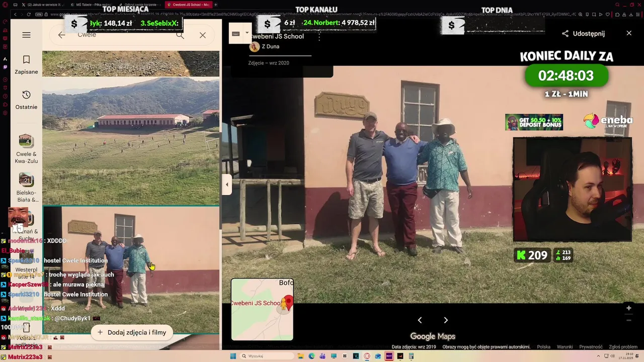Open the Google Maps hamburger menu
Viewport: 644px width, 362px height.
[x=26, y=35]
